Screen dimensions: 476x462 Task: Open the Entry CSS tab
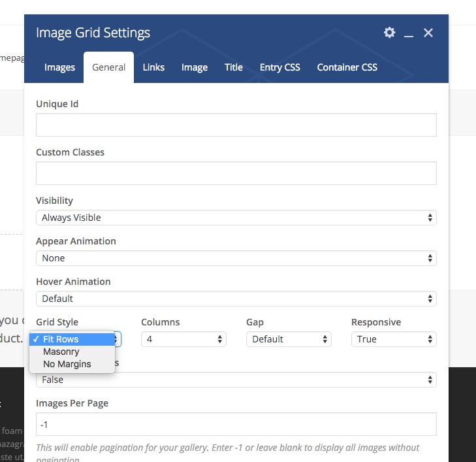[x=279, y=67]
